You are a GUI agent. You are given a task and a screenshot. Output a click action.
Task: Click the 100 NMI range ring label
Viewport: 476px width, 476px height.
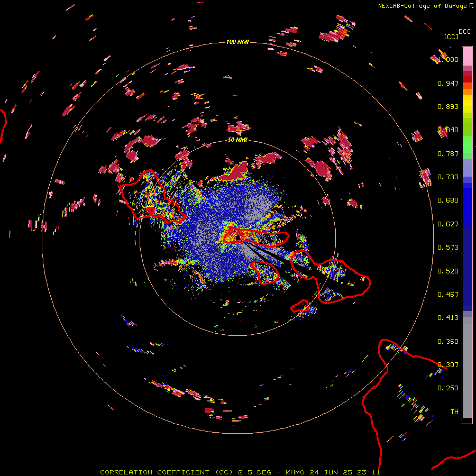[x=237, y=42]
